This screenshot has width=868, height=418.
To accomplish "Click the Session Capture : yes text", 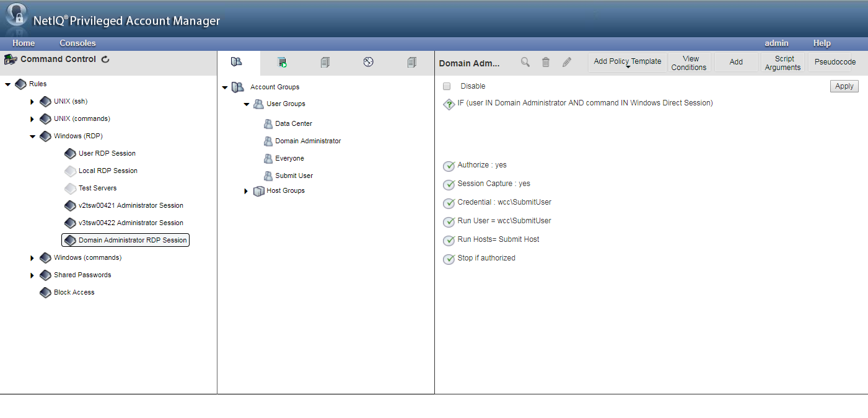I will tap(494, 184).
